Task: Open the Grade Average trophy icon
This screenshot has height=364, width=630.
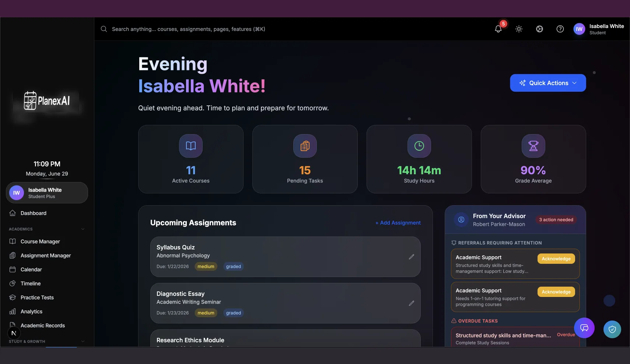Action: 533,146
